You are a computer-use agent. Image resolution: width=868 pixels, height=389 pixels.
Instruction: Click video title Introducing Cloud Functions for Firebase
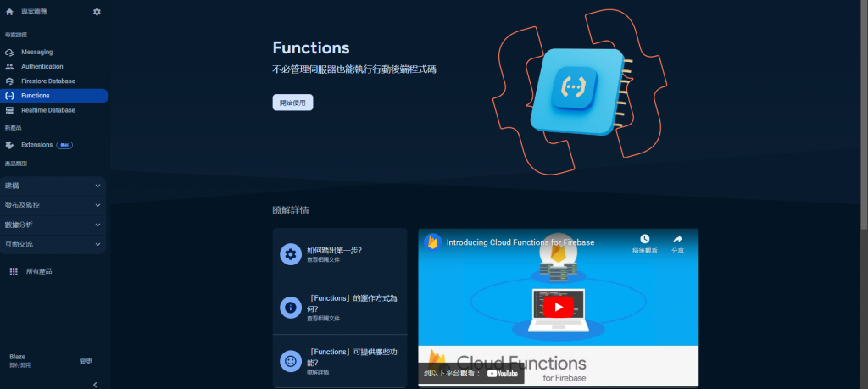pos(520,242)
